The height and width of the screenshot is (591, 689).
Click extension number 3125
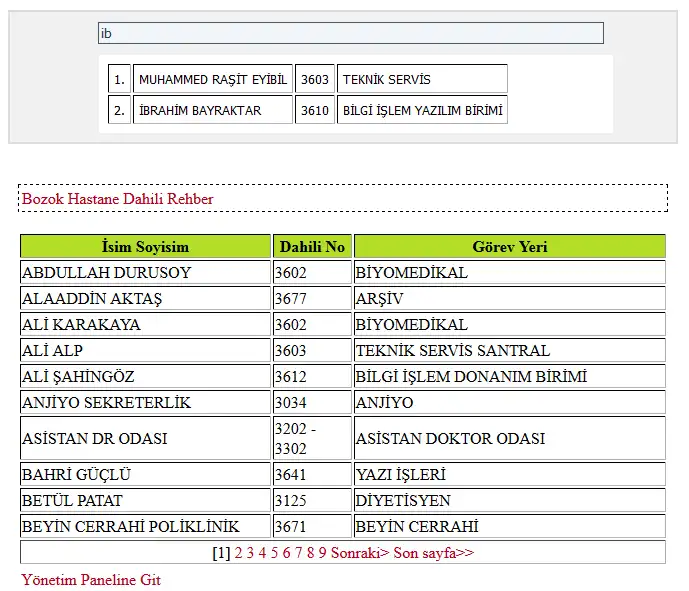pos(312,500)
